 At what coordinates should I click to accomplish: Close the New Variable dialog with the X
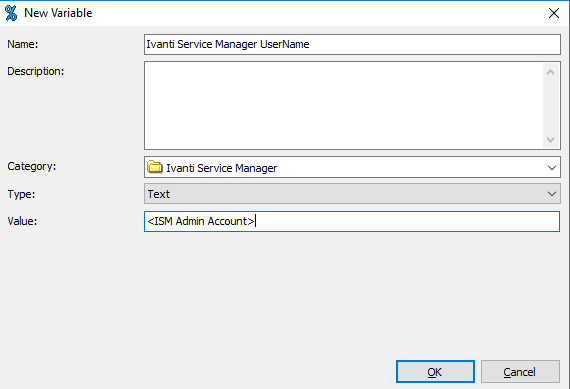tap(554, 13)
